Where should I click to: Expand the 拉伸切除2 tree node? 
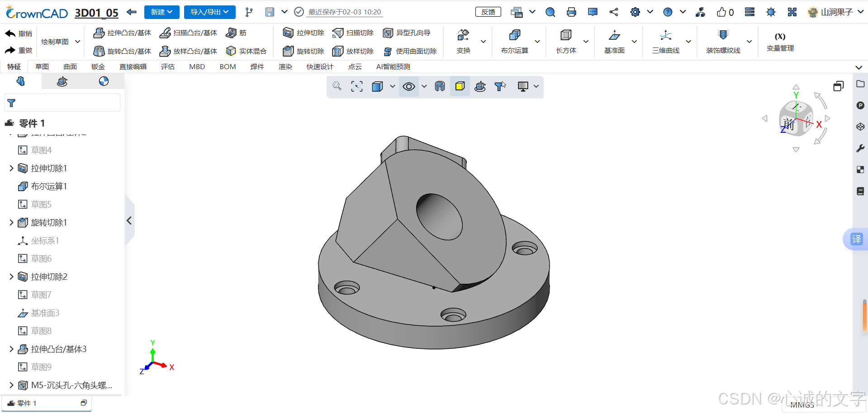tap(11, 277)
